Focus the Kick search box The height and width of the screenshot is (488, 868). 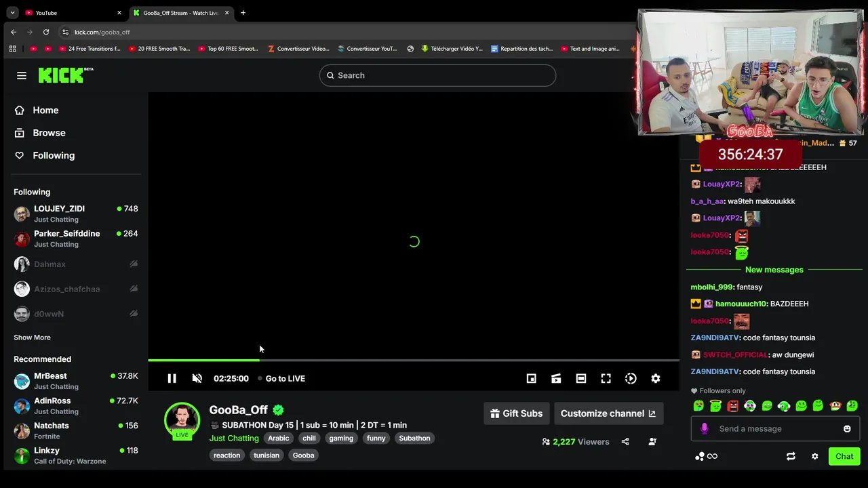pos(437,75)
